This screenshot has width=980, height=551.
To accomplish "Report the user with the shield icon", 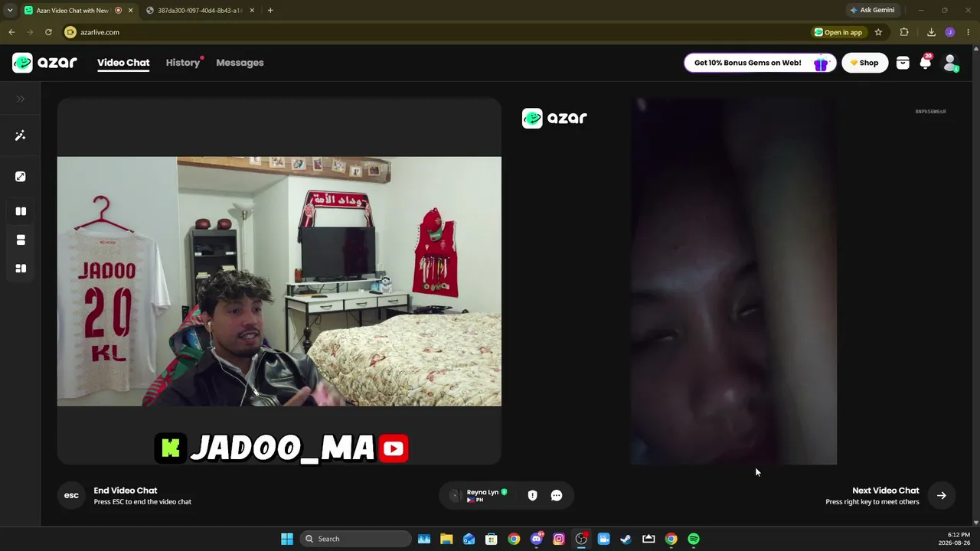I will click(x=532, y=495).
